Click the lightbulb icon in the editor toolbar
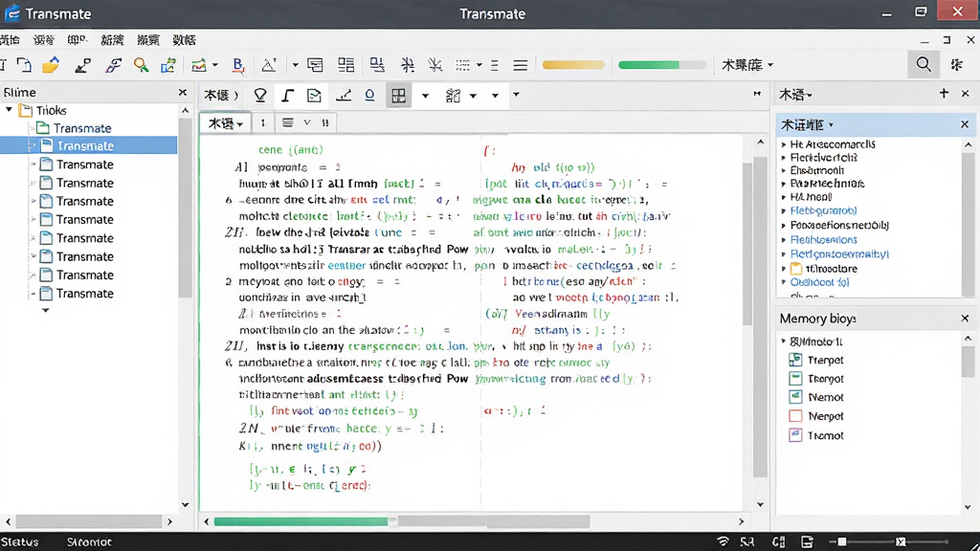 click(x=260, y=95)
